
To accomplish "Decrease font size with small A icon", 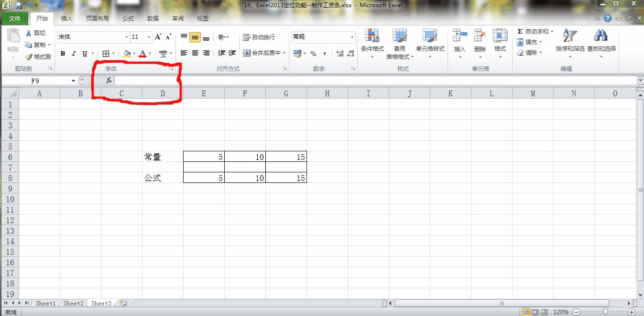I will [x=168, y=37].
